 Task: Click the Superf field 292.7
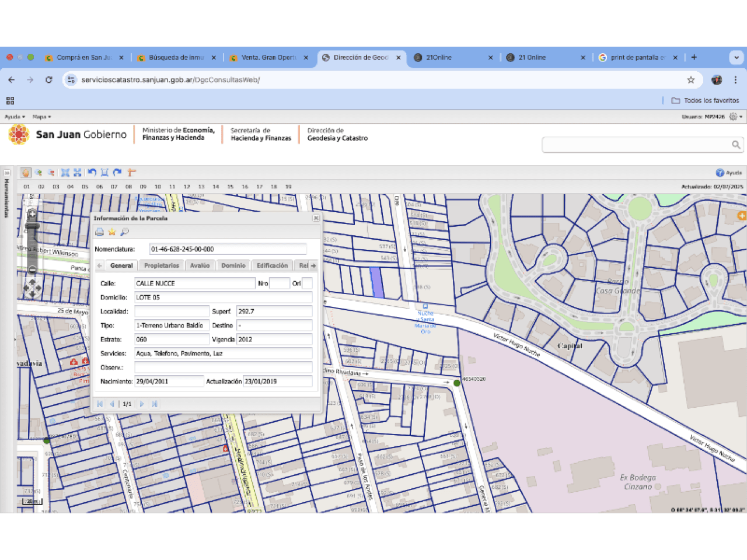[274, 311]
